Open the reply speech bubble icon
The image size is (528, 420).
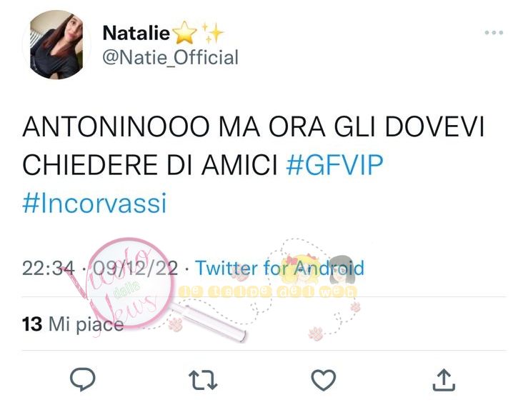[x=82, y=379]
